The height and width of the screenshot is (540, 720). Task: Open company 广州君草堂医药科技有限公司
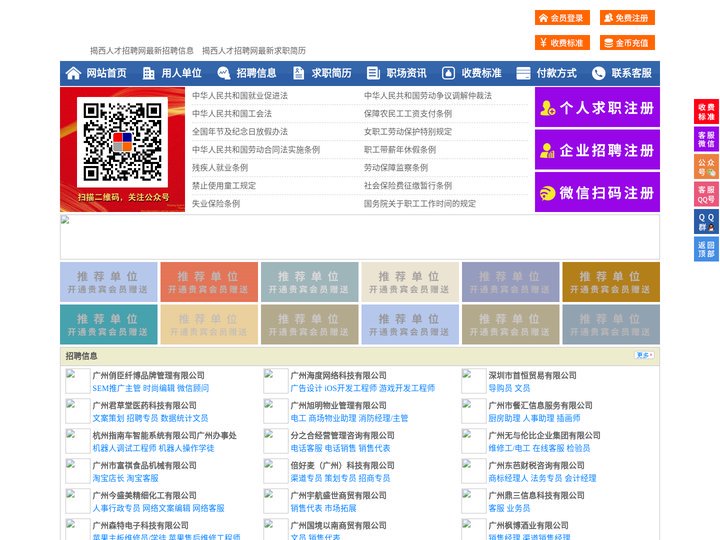coord(145,405)
